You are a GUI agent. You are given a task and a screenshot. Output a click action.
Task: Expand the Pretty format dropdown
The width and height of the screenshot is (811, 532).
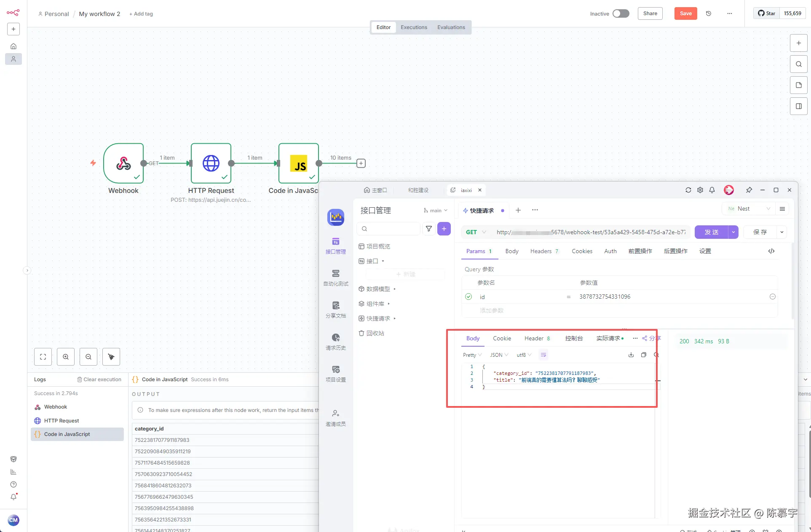point(472,355)
